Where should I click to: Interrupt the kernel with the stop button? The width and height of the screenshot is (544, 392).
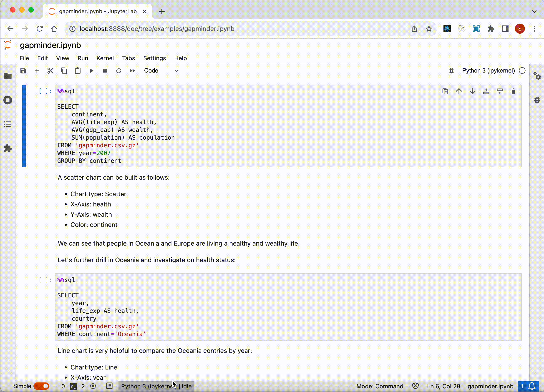105,71
